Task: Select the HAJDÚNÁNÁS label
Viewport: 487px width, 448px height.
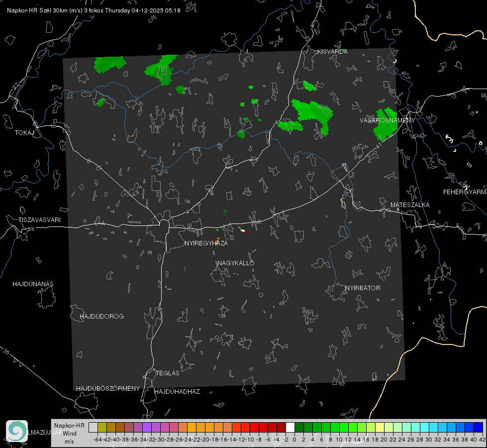Action: 33,284
